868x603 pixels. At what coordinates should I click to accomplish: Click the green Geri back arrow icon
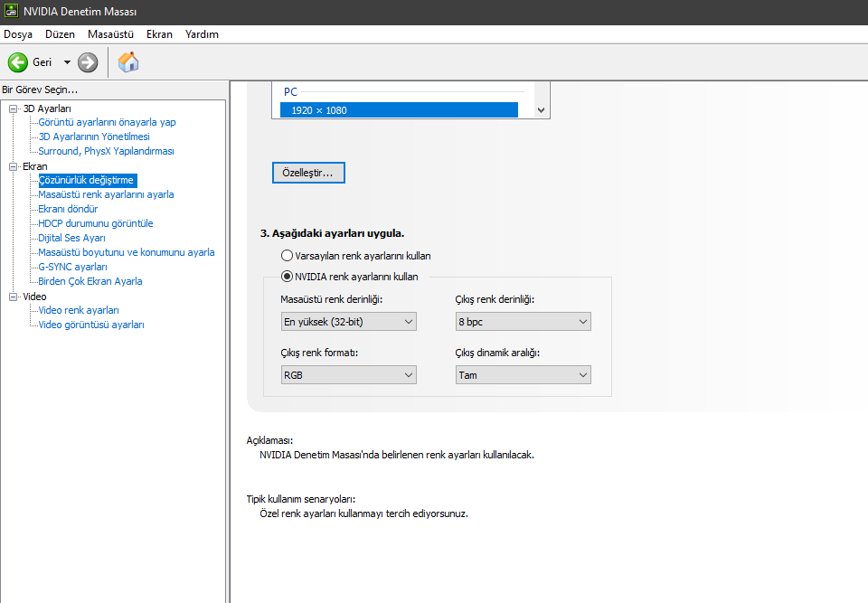click(18, 62)
